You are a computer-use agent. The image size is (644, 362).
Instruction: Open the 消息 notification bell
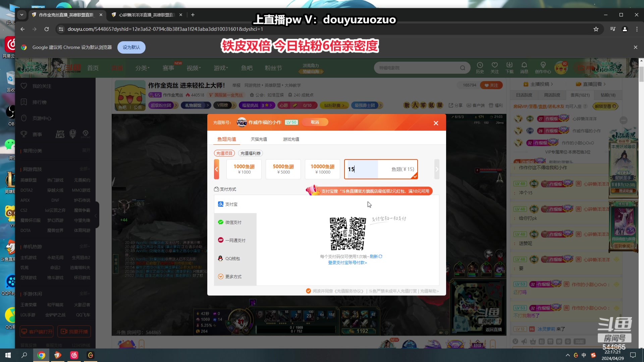click(x=524, y=67)
